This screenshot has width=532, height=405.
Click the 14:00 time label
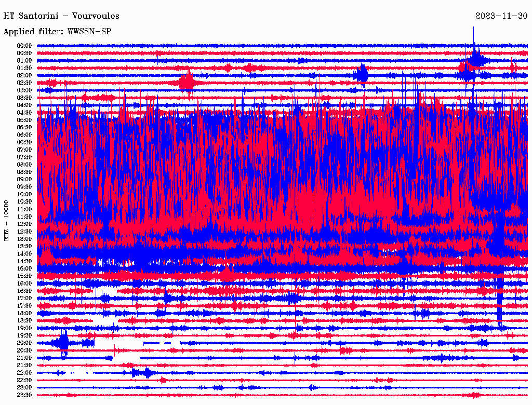click(x=24, y=254)
